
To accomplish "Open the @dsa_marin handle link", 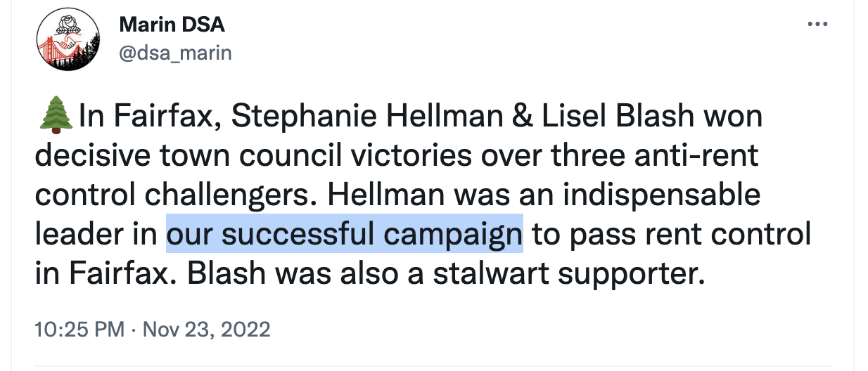I will pyautogui.click(x=175, y=53).
